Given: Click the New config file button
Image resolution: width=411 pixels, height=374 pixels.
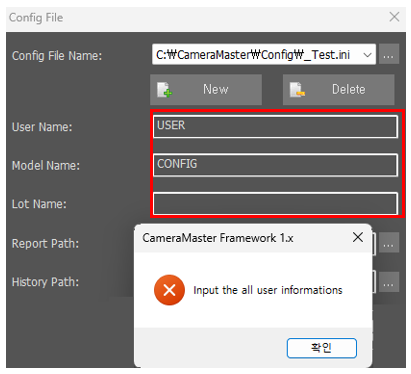Looking at the screenshot, I should pos(206,89).
